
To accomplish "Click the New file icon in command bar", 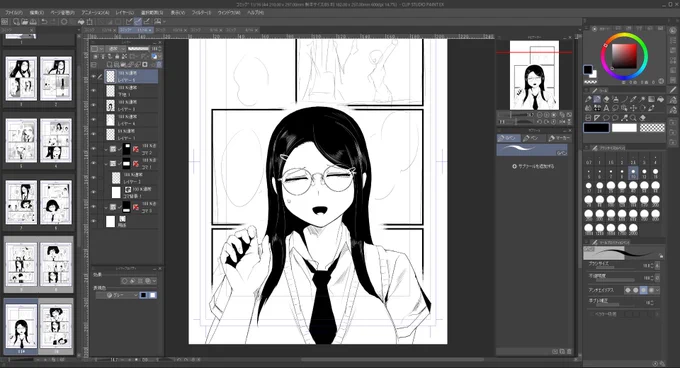I will point(16,22).
